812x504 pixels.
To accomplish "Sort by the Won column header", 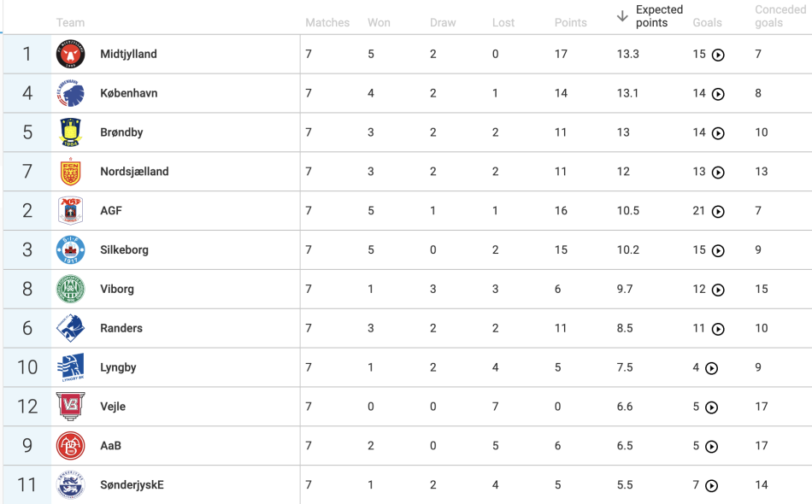I will tap(379, 23).
